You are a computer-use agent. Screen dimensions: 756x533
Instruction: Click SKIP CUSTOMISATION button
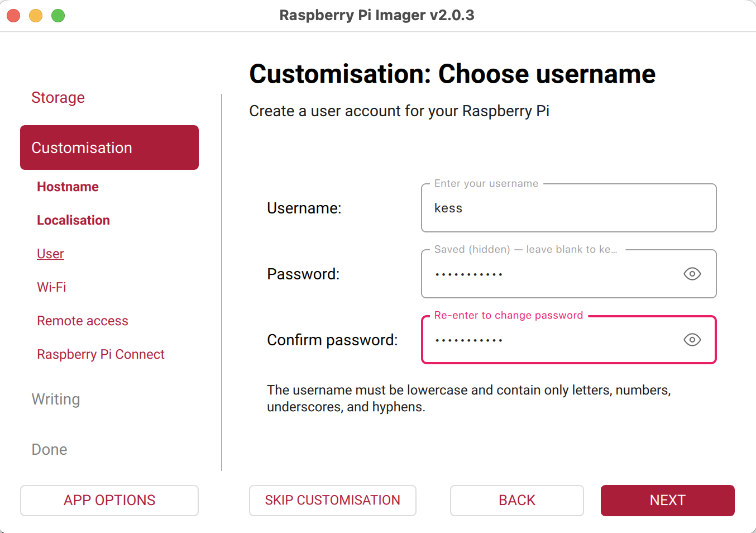[x=333, y=501]
